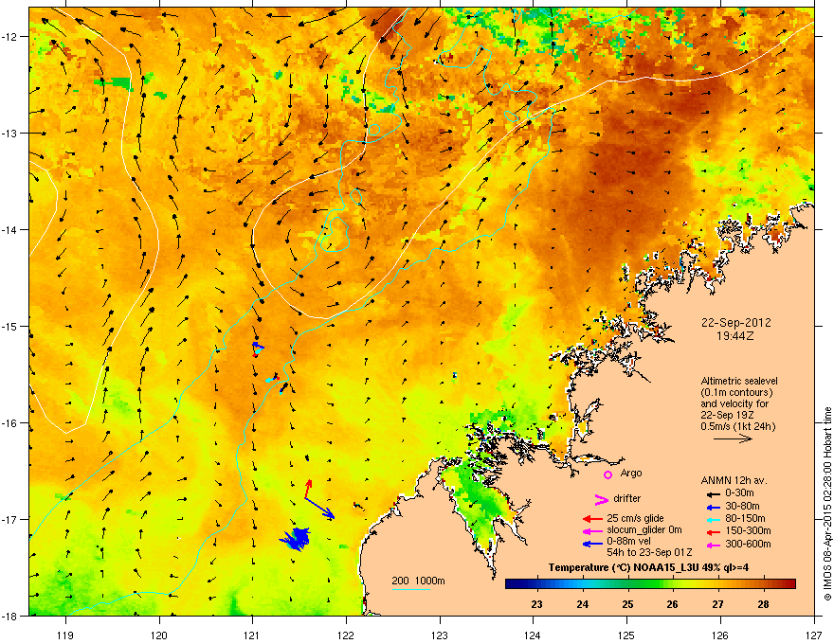The height and width of the screenshot is (644, 834).
Task: Select the 'Argo' legend label
Action: (631, 473)
